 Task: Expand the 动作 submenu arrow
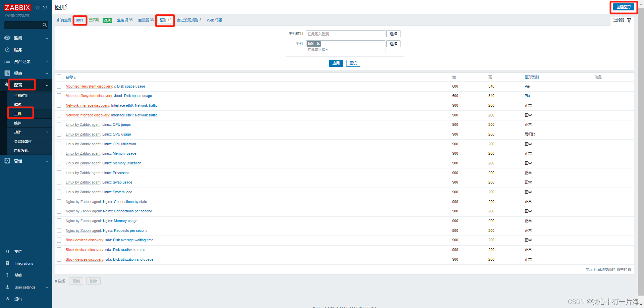(x=47, y=133)
